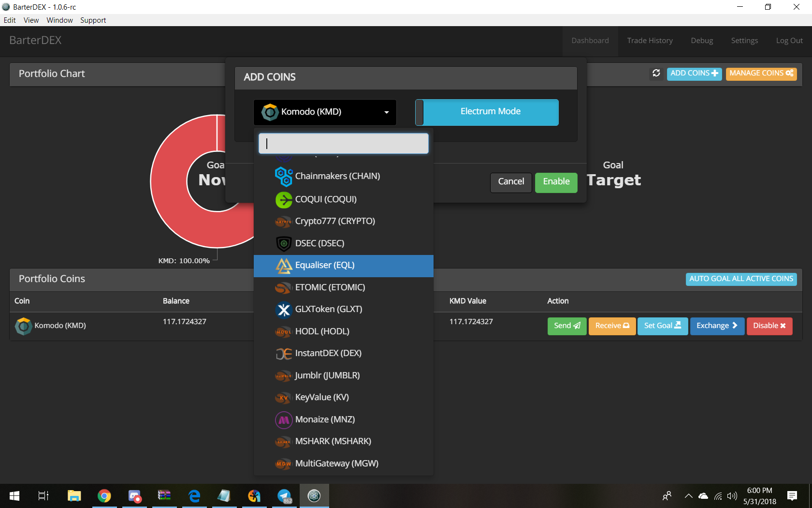Open the Edit menu
Screen dimensions: 812x508
tap(10, 20)
